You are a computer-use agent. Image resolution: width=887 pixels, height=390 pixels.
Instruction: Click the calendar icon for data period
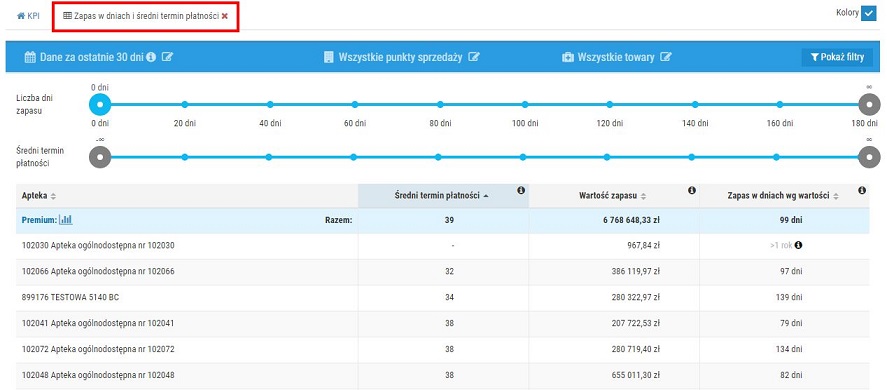point(31,57)
